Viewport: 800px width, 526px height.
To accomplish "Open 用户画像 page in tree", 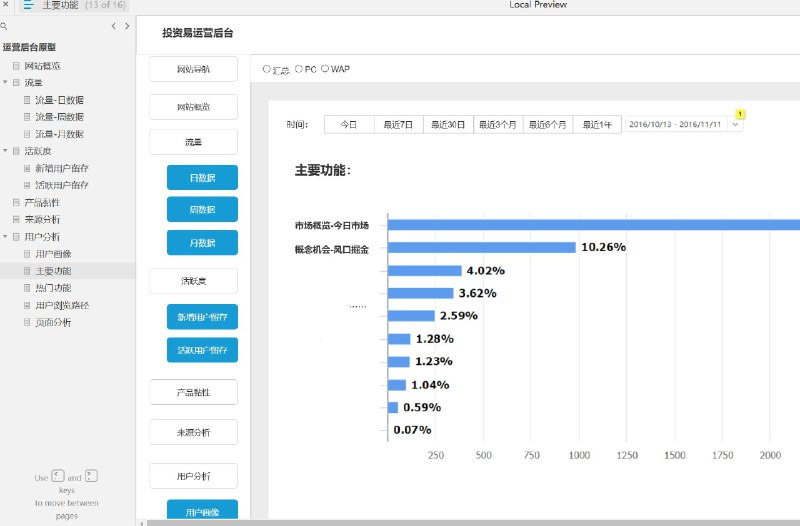I will pos(53,254).
